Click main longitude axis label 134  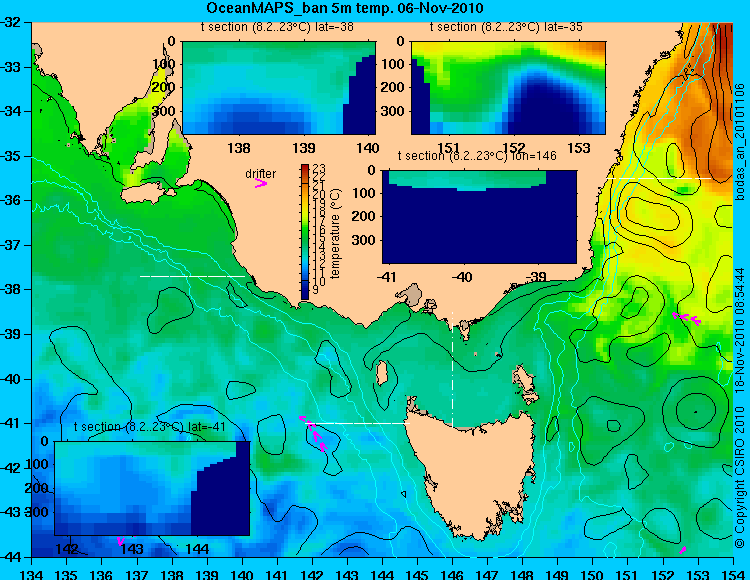coord(32,574)
